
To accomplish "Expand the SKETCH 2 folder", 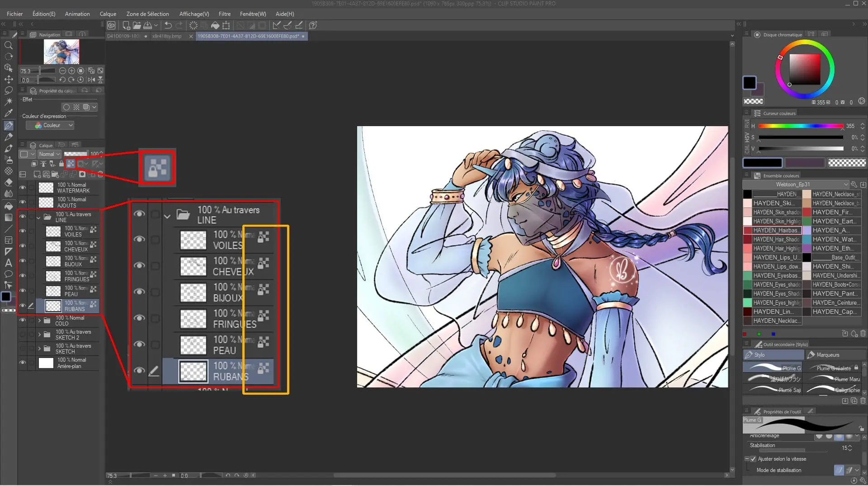I will (x=39, y=335).
